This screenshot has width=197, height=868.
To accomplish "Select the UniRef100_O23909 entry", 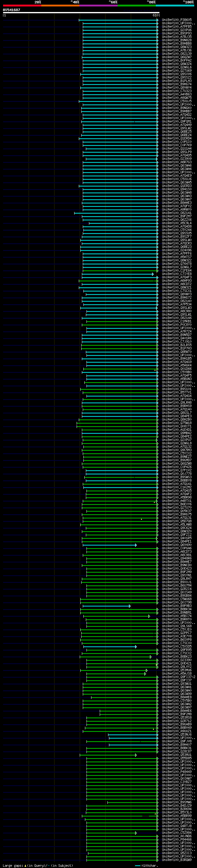I will coord(176,159).
